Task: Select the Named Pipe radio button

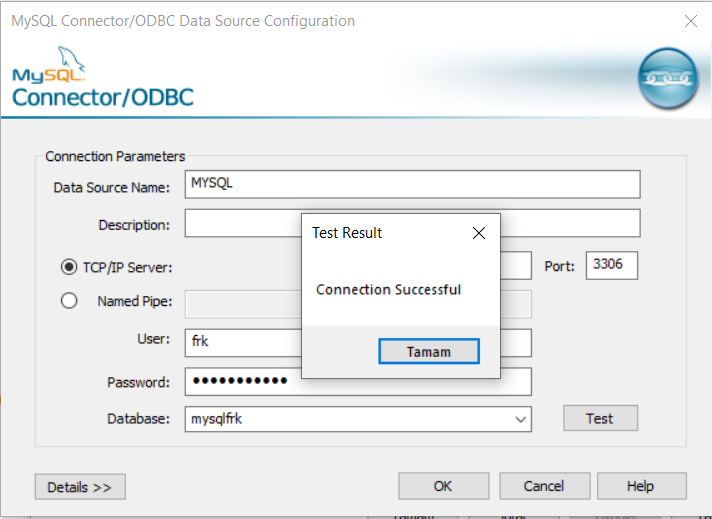Action: 69,301
